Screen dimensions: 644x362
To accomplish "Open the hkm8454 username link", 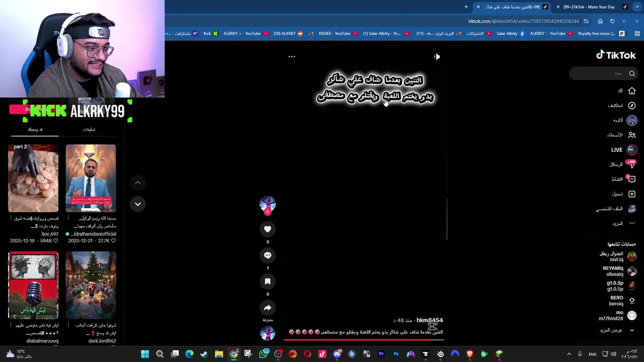I will tap(430, 320).
